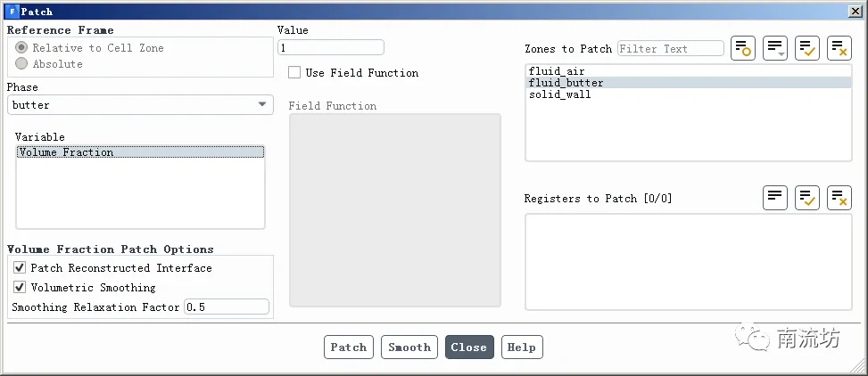868x376 pixels.
Task: Toggle the Volumetric Smoothing checkbox
Action: pyautogui.click(x=20, y=288)
